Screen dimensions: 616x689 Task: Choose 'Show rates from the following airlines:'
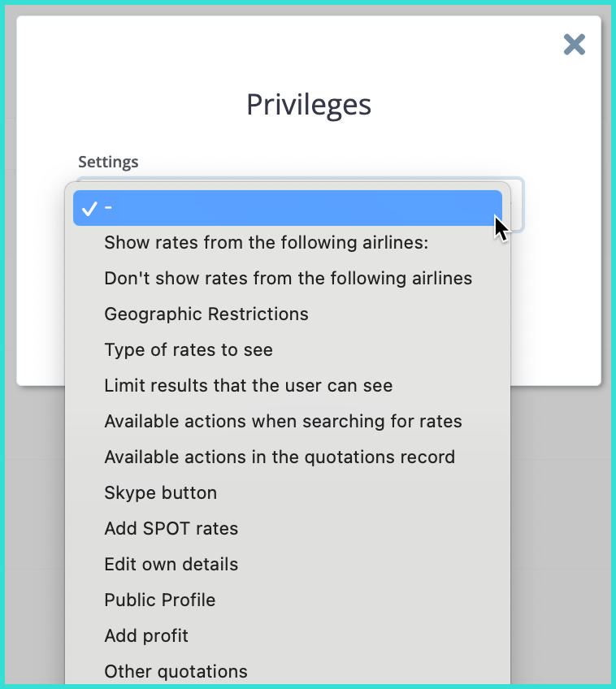(x=266, y=243)
